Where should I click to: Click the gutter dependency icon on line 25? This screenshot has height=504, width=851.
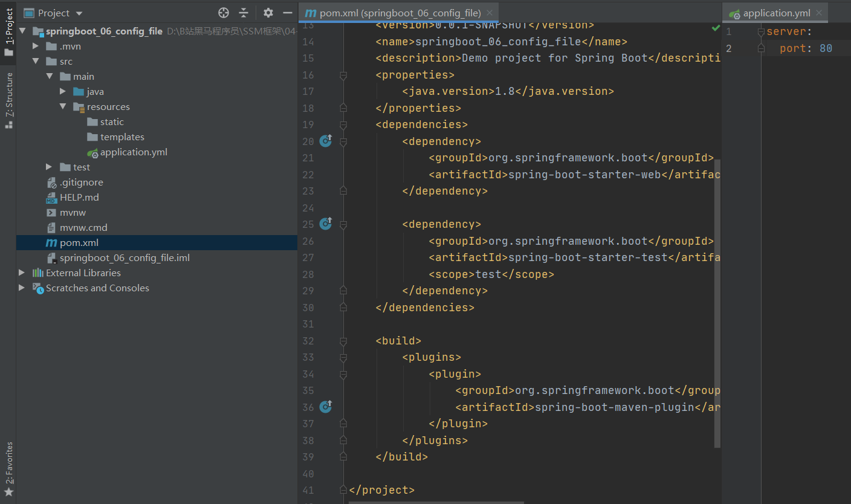[x=326, y=224]
